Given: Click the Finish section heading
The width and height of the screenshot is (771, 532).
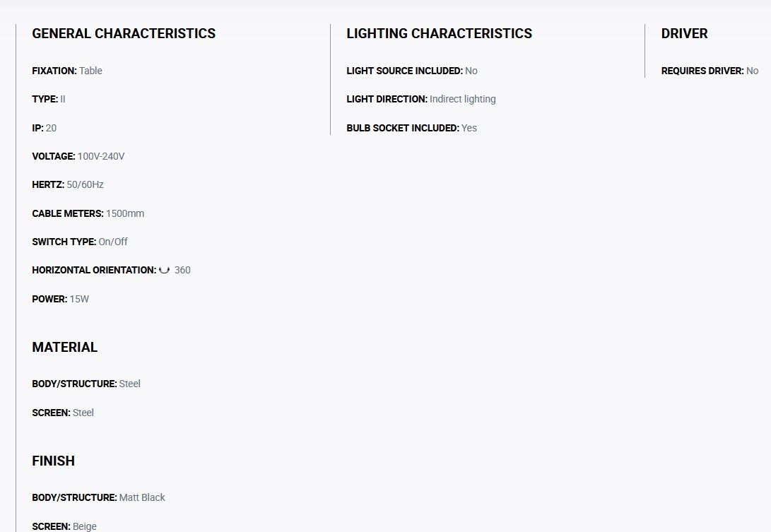Looking at the screenshot, I should [x=54, y=461].
